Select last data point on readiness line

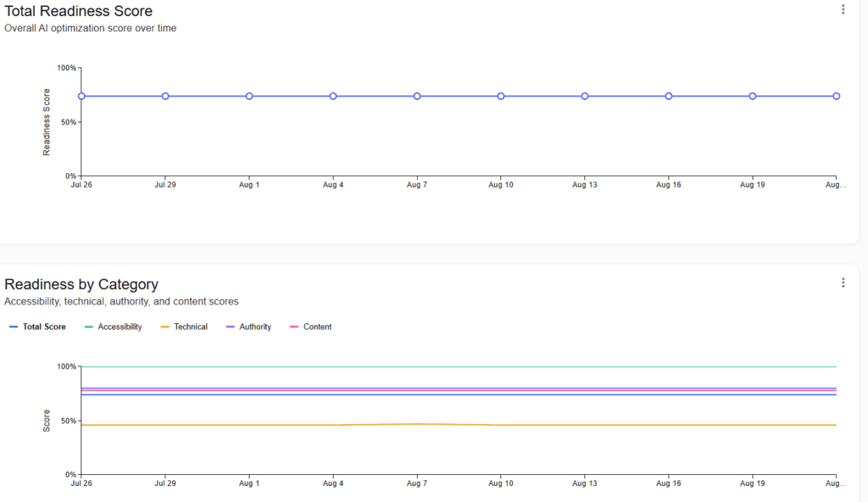pos(837,97)
